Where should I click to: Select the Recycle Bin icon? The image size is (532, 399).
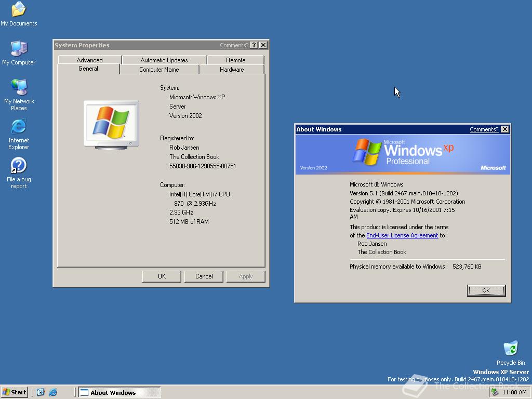click(511, 353)
